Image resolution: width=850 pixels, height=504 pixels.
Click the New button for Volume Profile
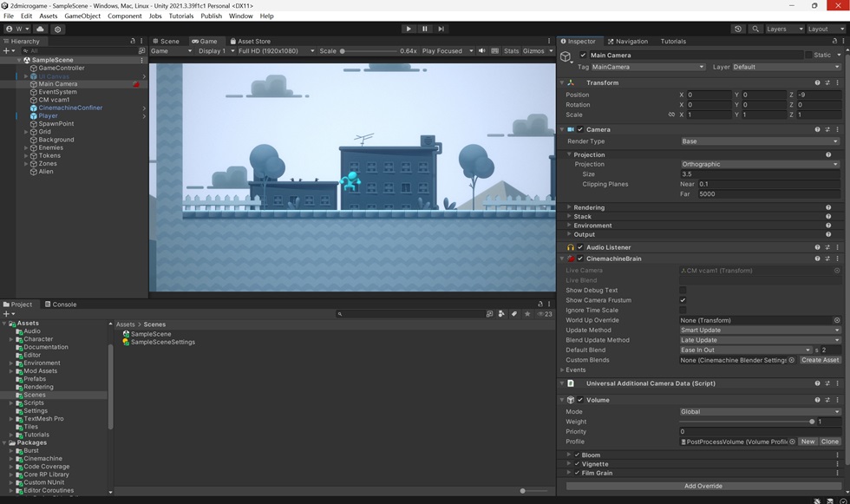click(807, 442)
